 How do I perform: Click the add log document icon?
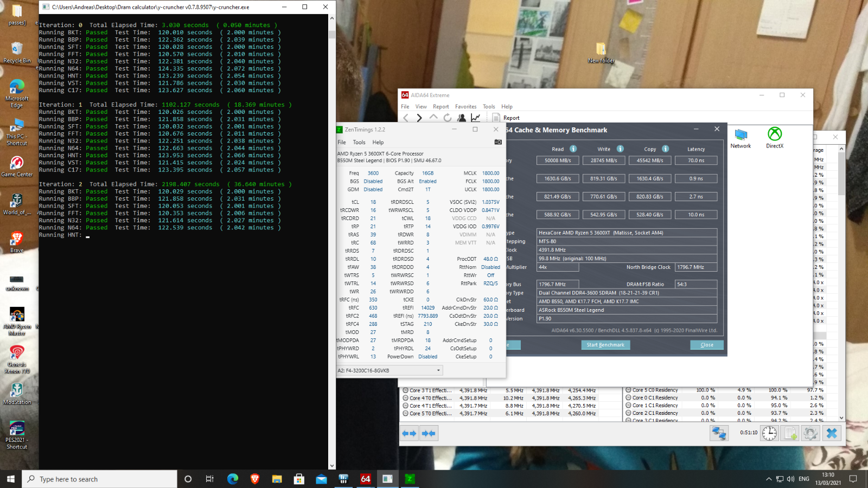[790, 433]
